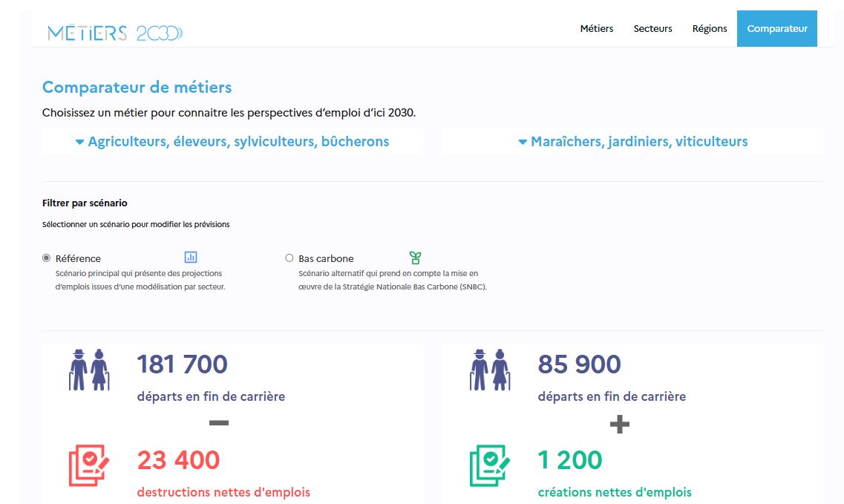Click the Bas carbone label text
Image resolution: width=844 pixels, height=504 pixels.
point(326,258)
